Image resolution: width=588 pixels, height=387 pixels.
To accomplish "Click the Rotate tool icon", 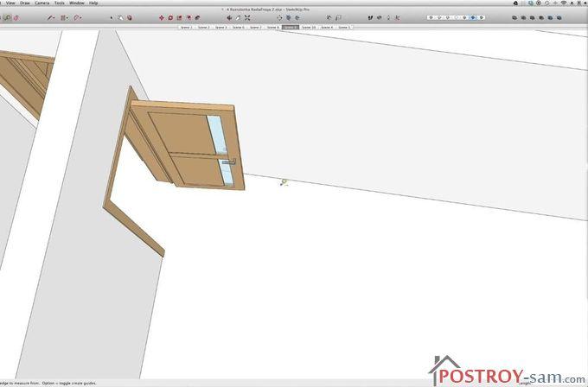I will pyautogui.click(x=170, y=17).
